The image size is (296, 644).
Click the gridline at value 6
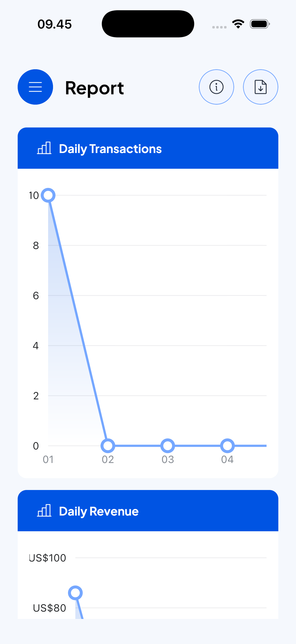[150, 295]
